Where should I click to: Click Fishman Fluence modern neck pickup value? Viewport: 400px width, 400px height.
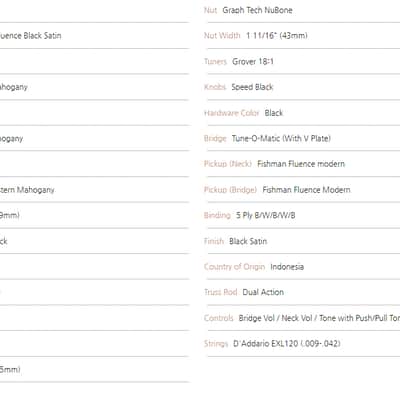(x=301, y=164)
